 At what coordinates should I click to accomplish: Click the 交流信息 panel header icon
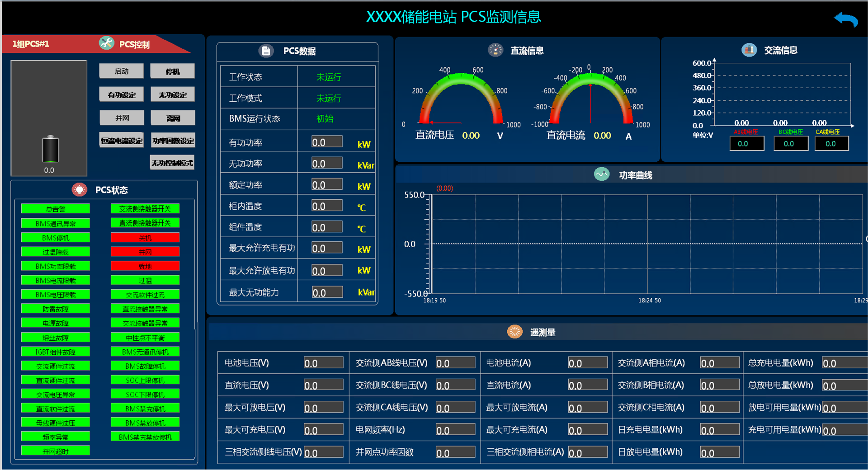click(750, 50)
